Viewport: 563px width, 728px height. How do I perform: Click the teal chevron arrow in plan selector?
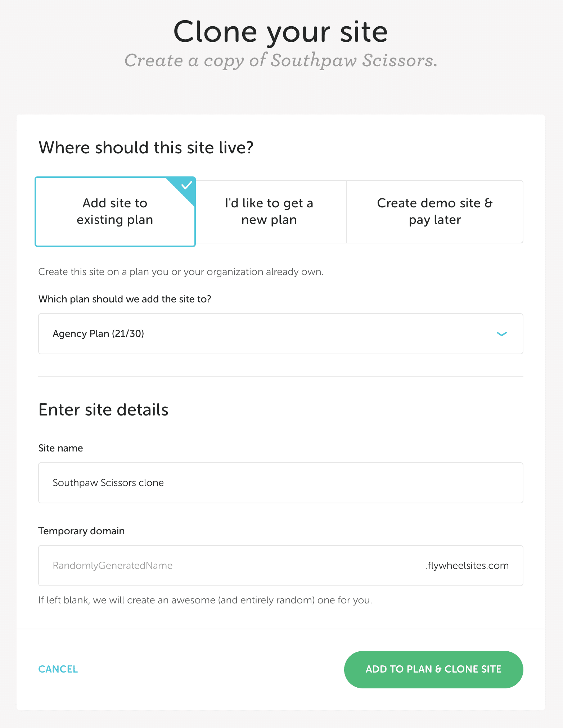tap(501, 334)
